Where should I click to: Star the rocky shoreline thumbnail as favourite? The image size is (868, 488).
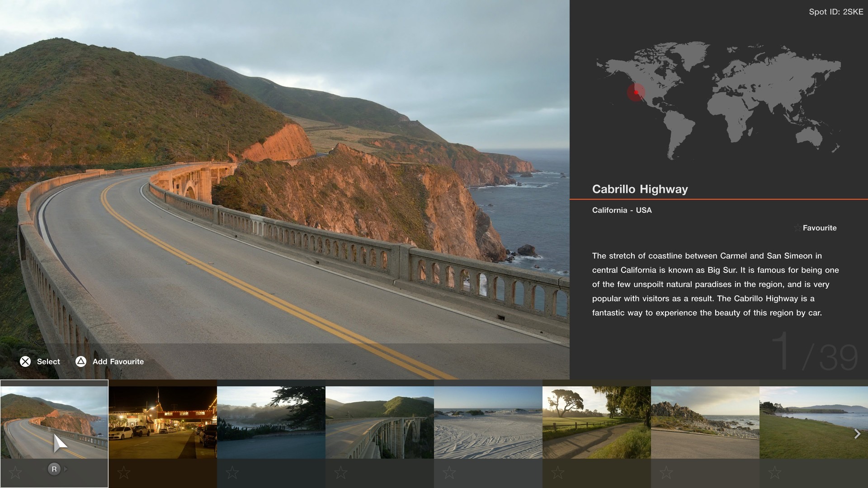(x=666, y=473)
